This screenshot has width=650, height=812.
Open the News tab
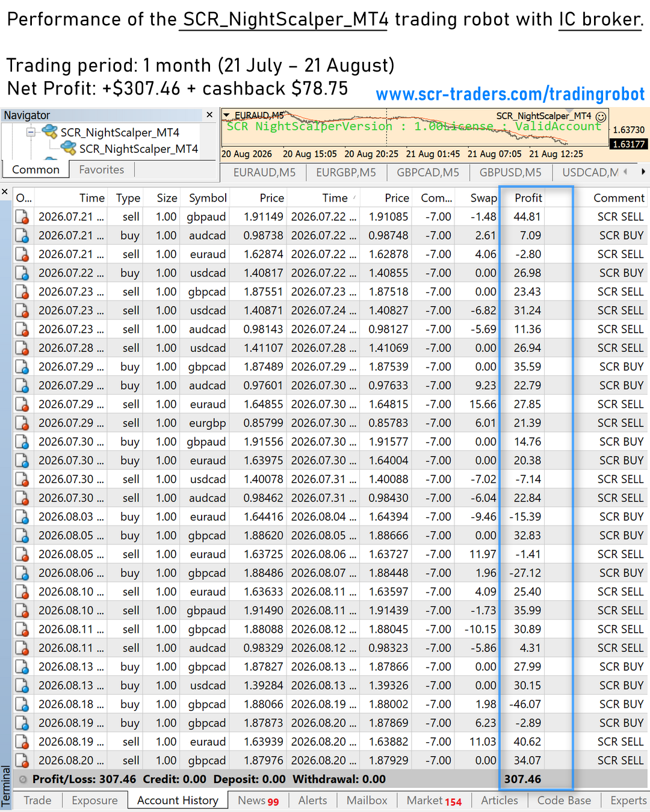click(x=258, y=801)
